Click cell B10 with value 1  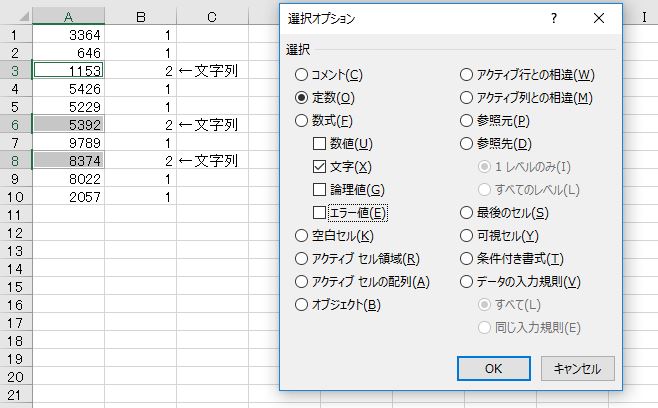tap(141, 197)
